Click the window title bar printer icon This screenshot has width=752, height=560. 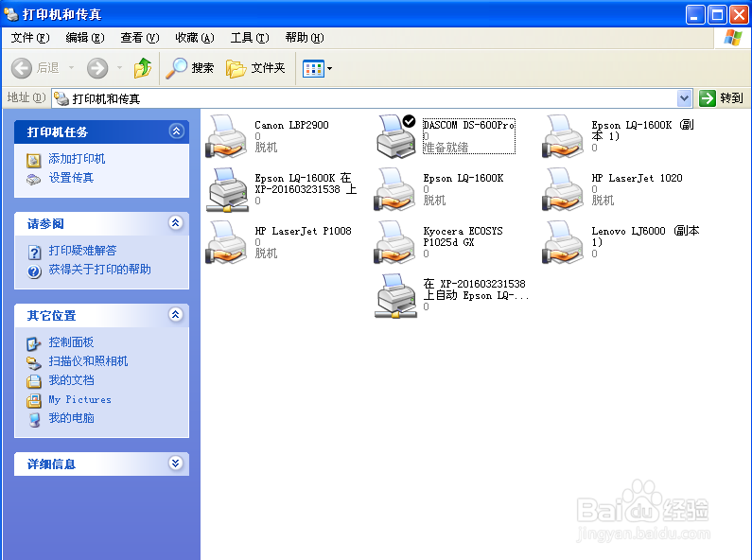click(x=11, y=14)
